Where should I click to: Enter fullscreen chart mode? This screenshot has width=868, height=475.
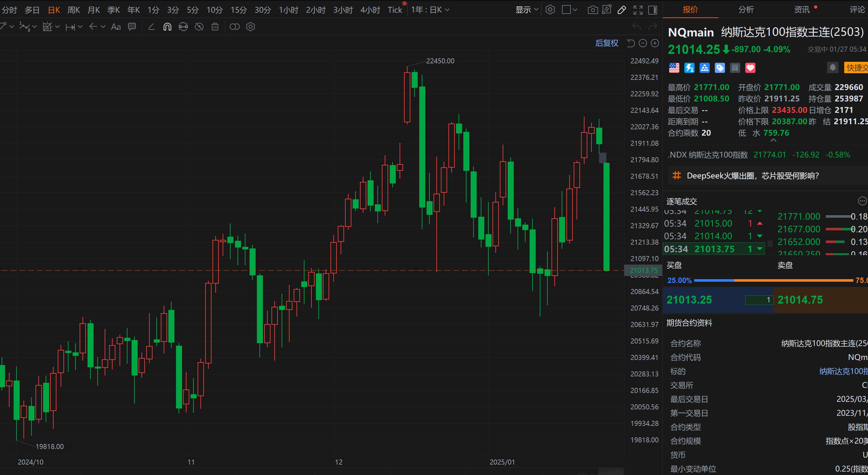tap(638, 10)
